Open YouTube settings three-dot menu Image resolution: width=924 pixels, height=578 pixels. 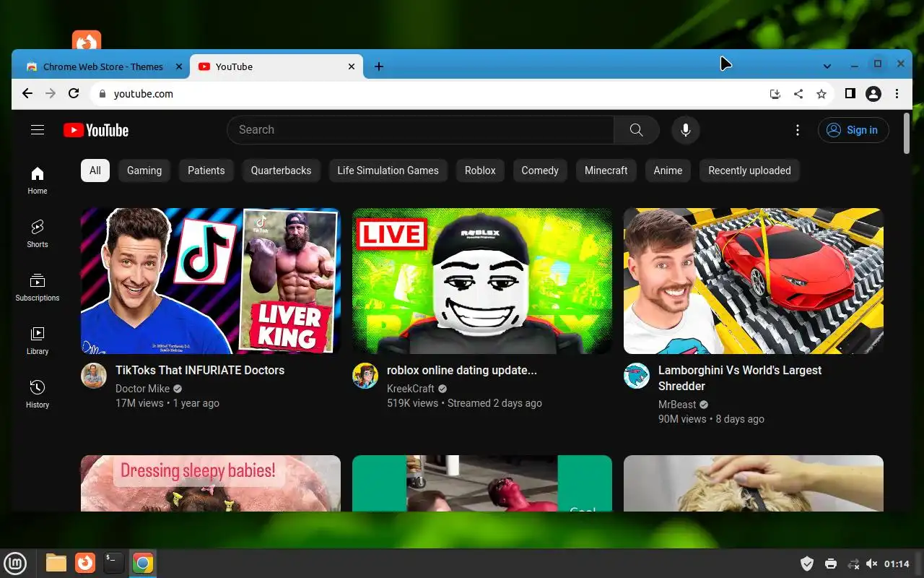(798, 130)
